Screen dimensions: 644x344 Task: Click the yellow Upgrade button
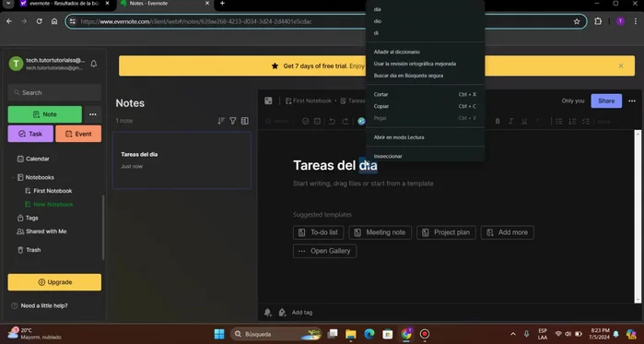click(54, 282)
